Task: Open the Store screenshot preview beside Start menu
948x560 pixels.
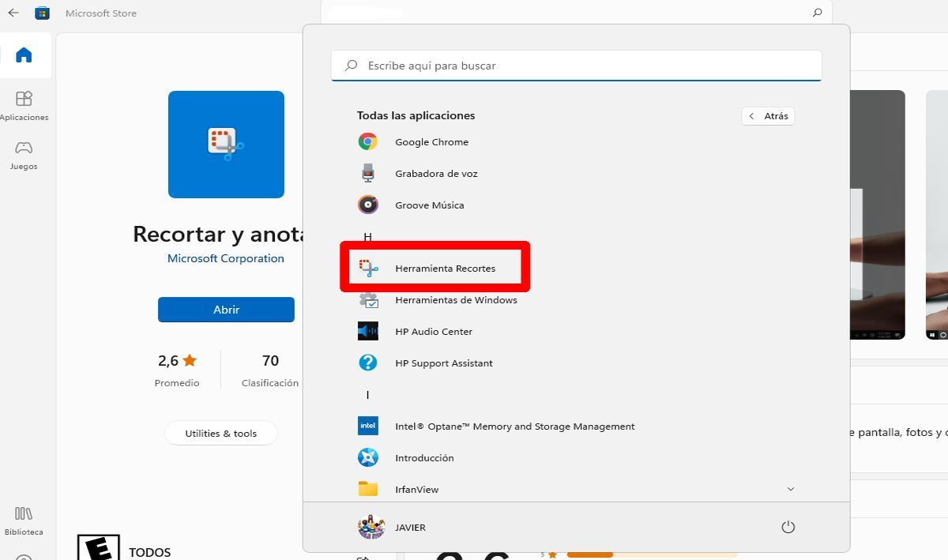Action: [877, 214]
